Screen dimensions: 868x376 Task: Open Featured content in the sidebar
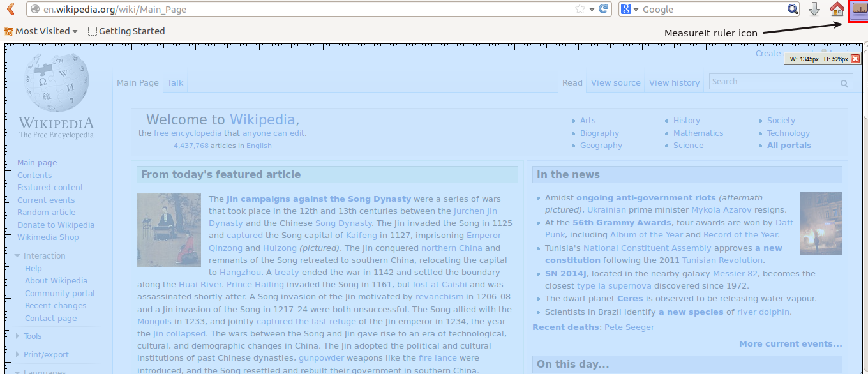coord(50,188)
